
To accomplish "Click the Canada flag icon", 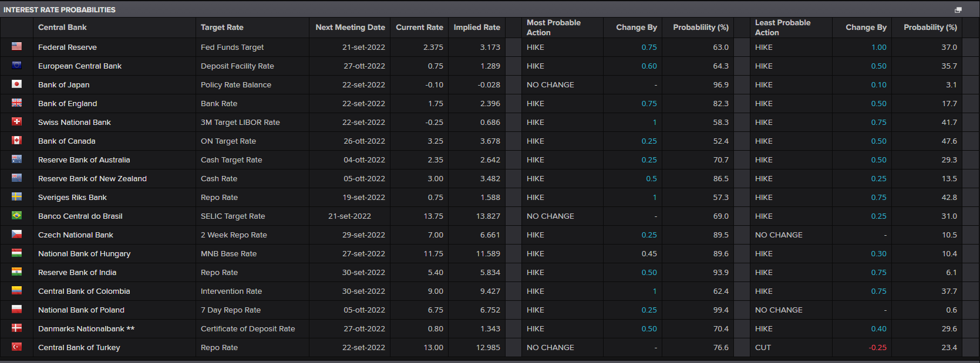I will click(x=16, y=140).
